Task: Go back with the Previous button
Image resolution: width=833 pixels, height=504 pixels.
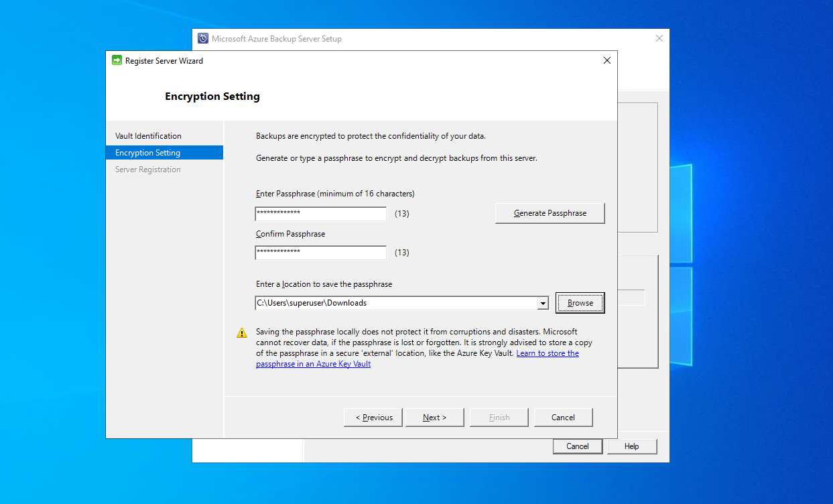Action: tap(374, 418)
